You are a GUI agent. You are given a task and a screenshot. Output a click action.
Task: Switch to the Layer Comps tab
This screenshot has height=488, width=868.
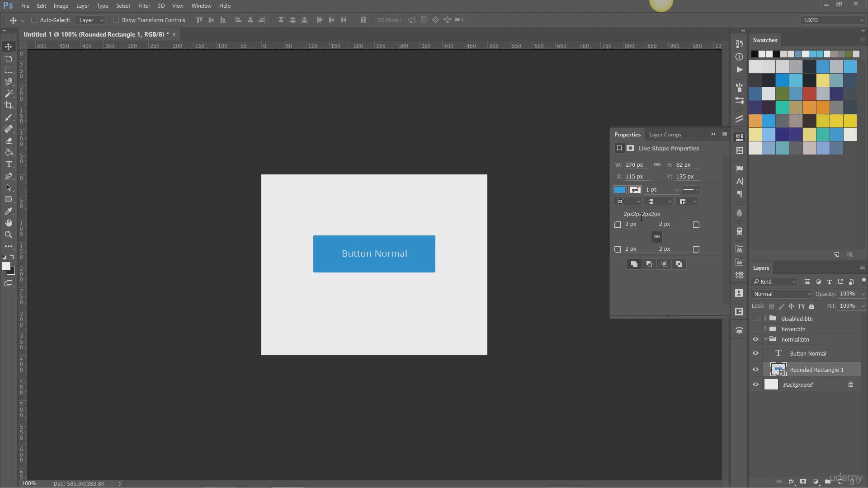pos(665,135)
